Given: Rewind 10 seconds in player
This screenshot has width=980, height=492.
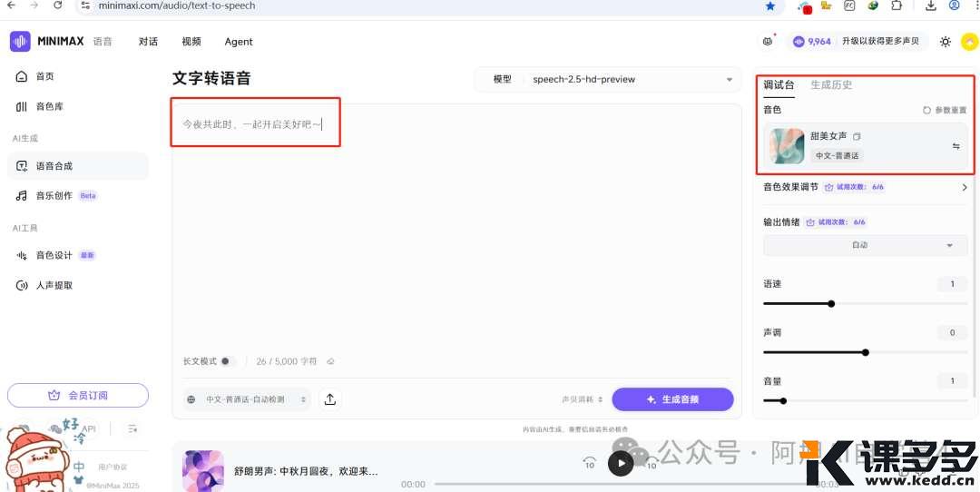Looking at the screenshot, I should [x=590, y=463].
